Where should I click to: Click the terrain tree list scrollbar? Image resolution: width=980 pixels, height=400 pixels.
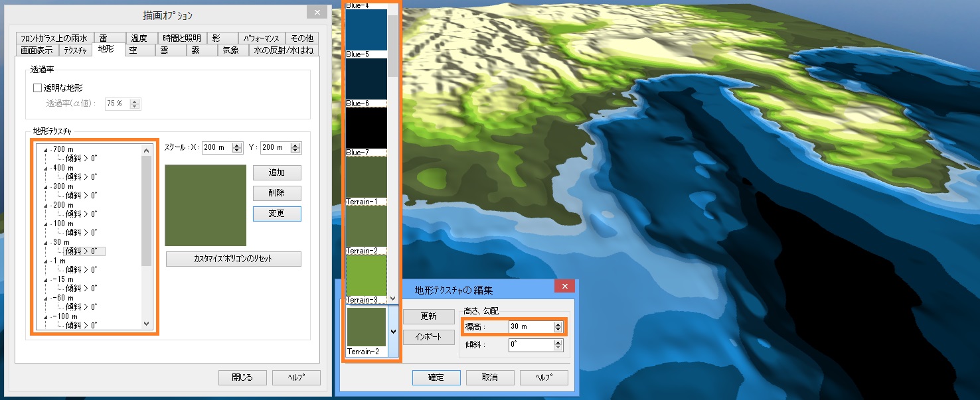pyautogui.click(x=147, y=237)
